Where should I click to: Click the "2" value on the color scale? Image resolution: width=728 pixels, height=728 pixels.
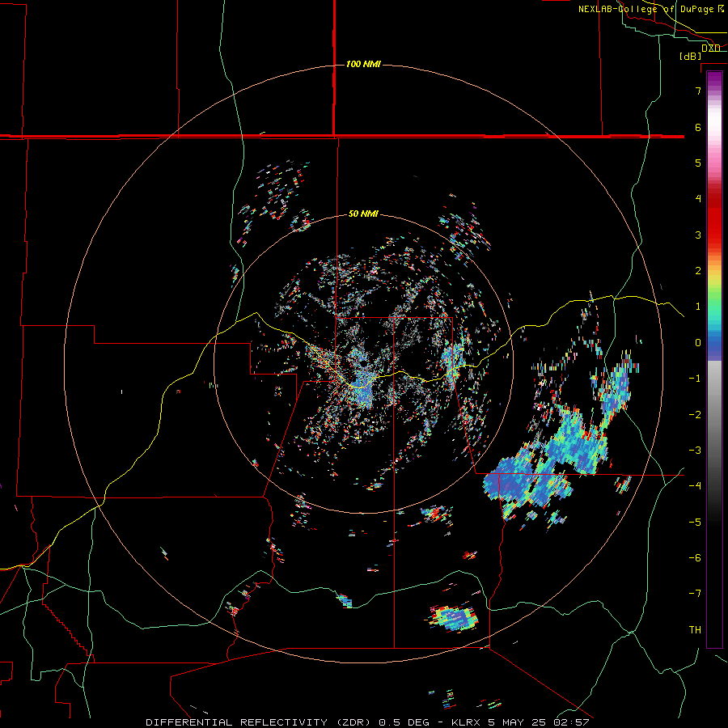coord(698,271)
